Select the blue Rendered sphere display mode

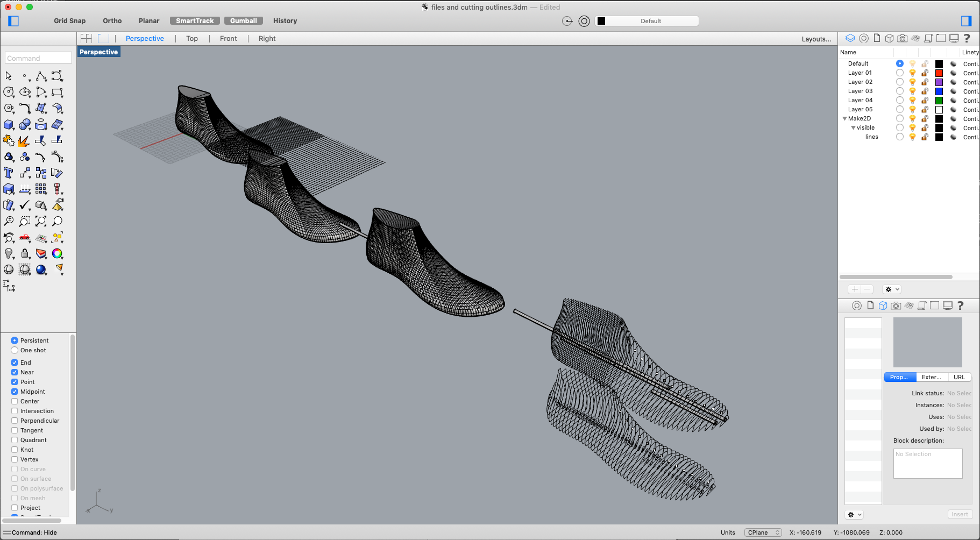(41, 269)
